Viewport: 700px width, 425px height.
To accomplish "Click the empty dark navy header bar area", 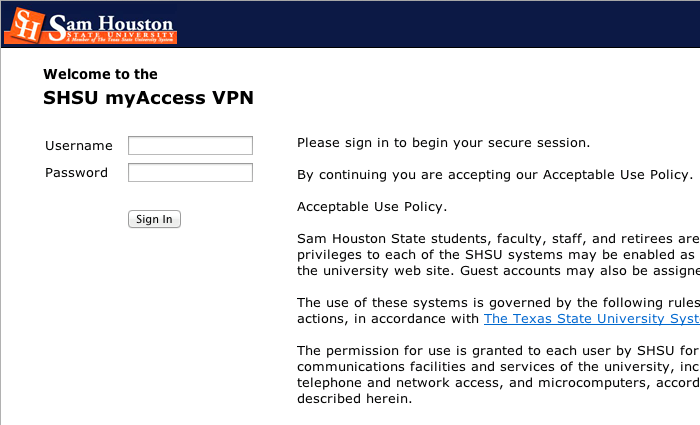I will (x=438, y=24).
